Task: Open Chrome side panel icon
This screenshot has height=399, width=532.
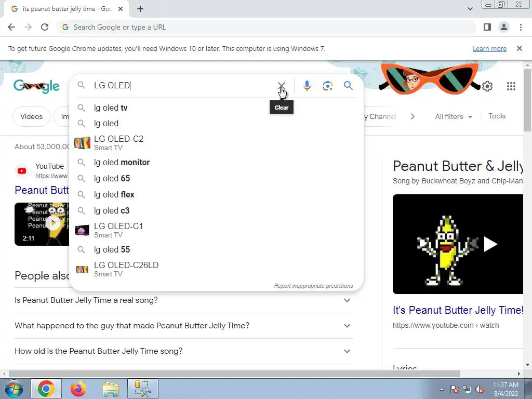Action: pyautogui.click(x=487, y=27)
